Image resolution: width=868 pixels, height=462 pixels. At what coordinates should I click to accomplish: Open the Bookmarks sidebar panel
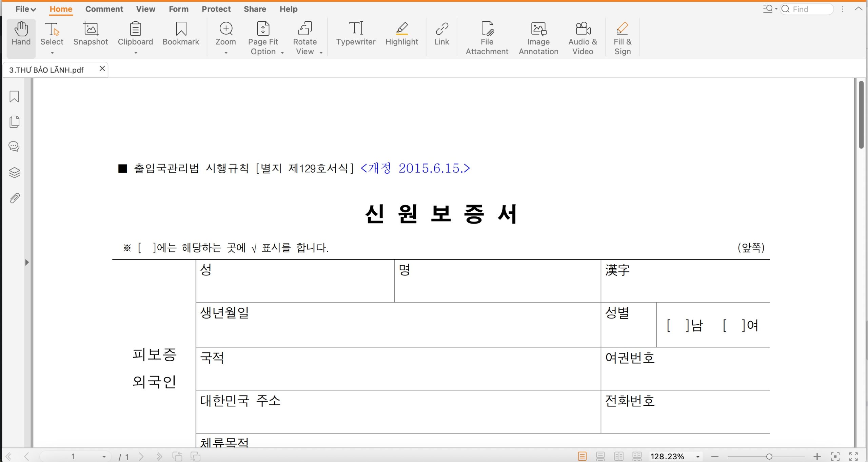14,97
